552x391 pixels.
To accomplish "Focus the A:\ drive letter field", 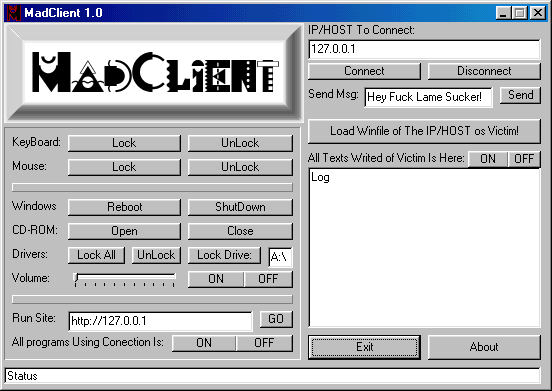I will pyautogui.click(x=280, y=257).
